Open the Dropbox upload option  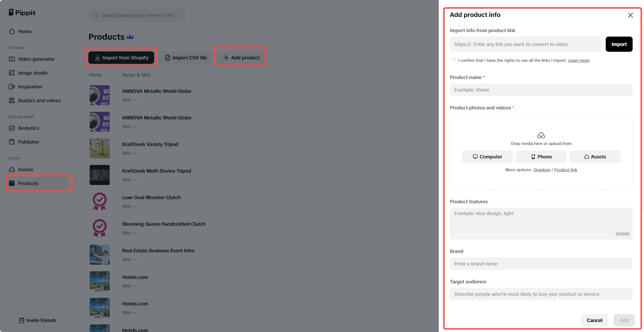coord(542,169)
